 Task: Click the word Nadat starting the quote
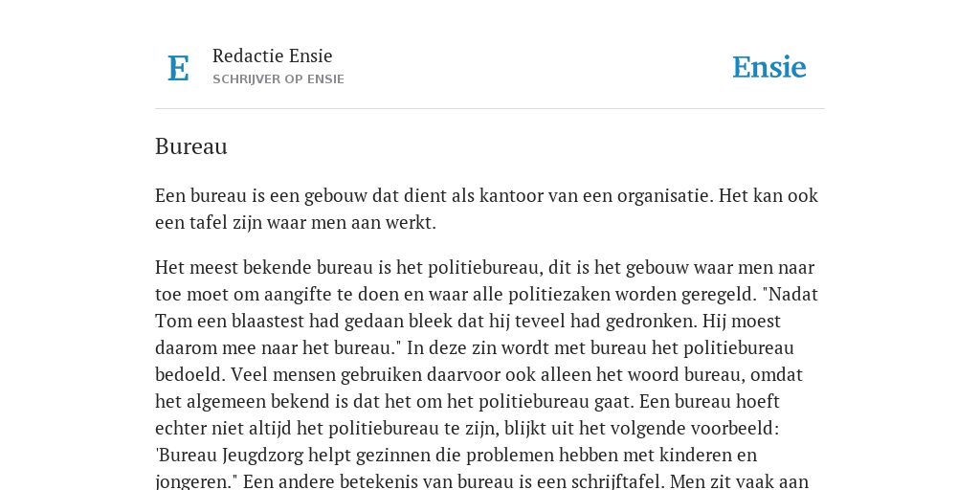[793, 295]
